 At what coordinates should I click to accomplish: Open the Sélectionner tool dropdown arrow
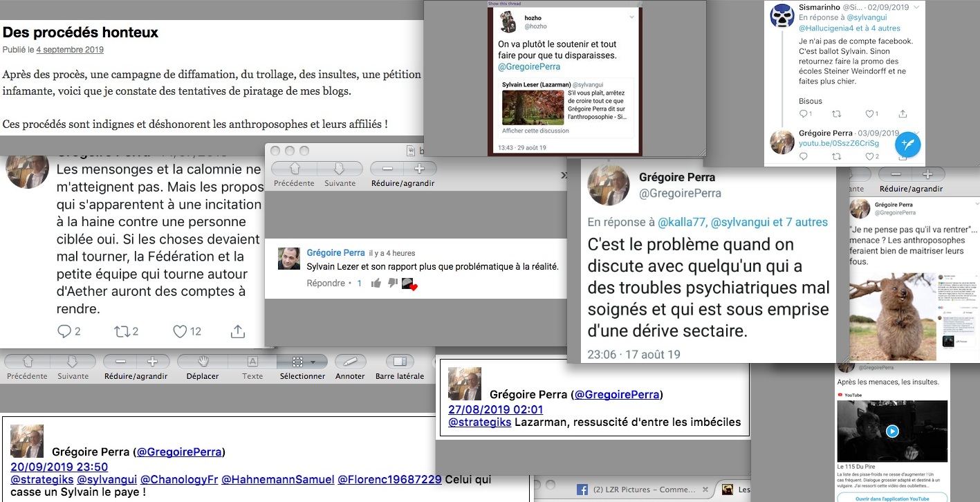tap(313, 362)
